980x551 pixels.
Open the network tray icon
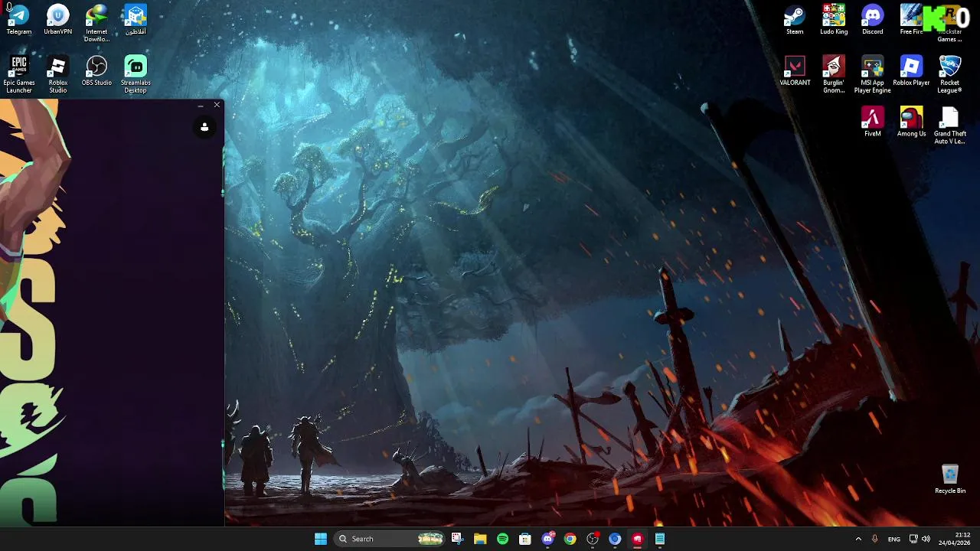tap(913, 539)
